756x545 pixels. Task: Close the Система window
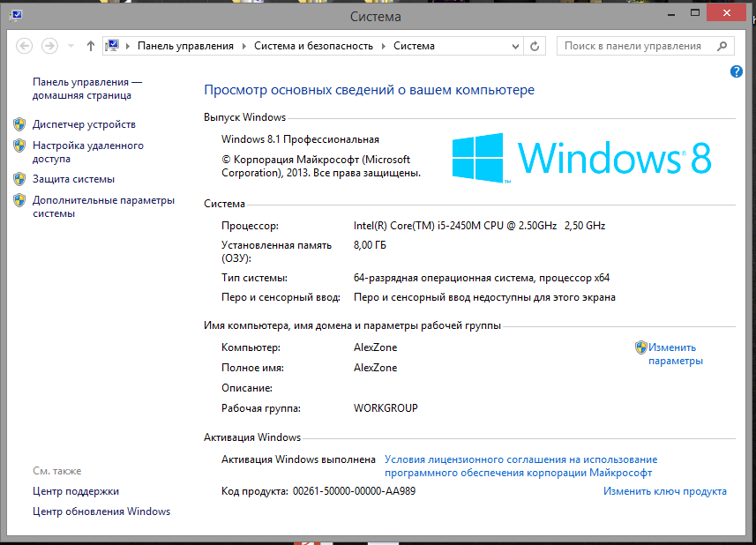tap(727, 13)
